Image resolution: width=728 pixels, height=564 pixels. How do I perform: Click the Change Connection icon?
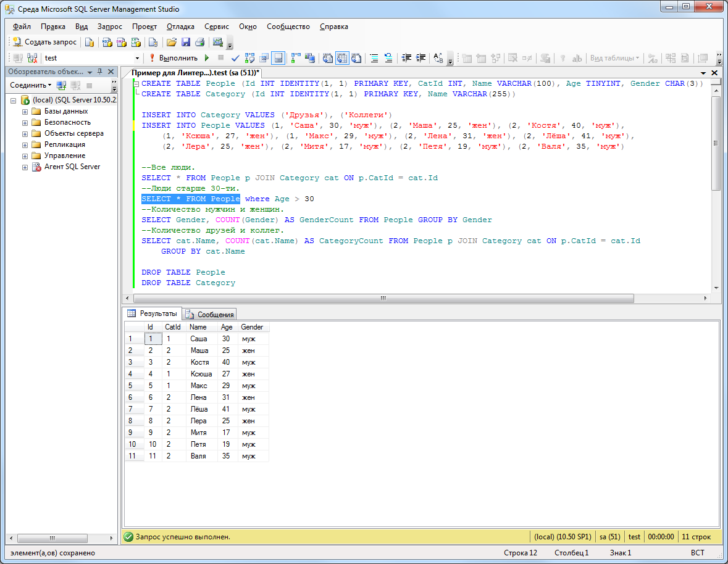[32, 58]
